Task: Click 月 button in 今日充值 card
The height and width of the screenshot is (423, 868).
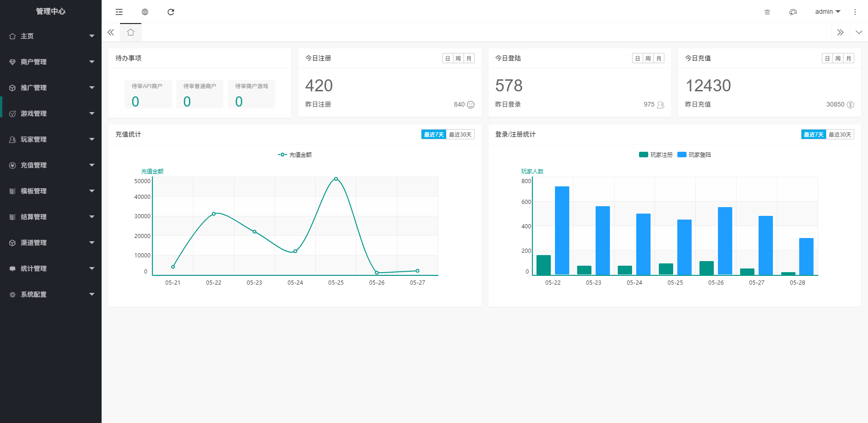Action: (849, 59)
